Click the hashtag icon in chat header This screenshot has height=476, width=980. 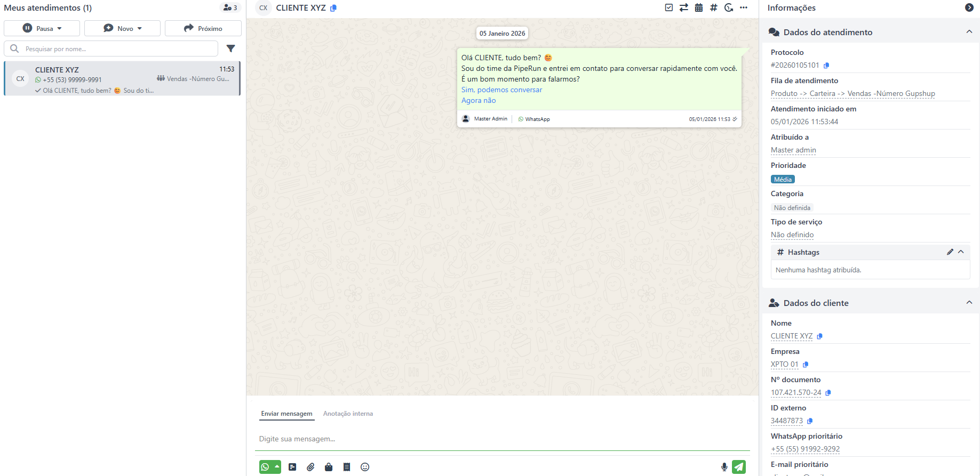click(713, 7)
